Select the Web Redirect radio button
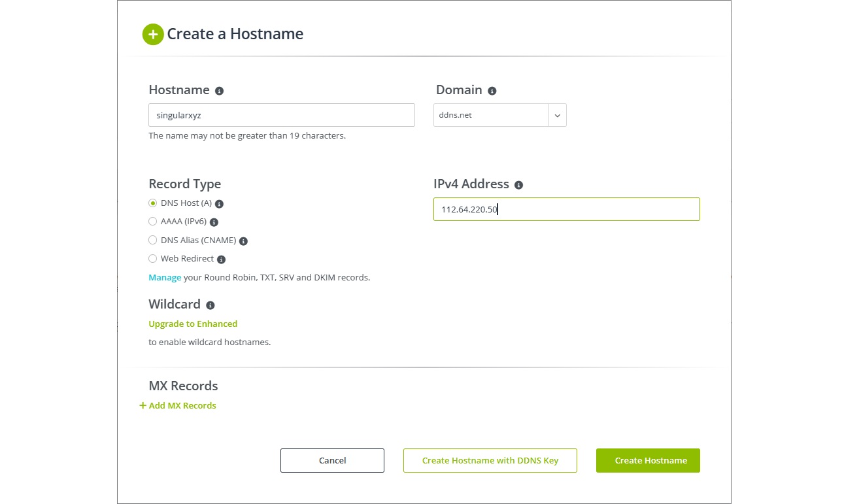842x504 pixels. pyautogui.click(x=153, y=259)
